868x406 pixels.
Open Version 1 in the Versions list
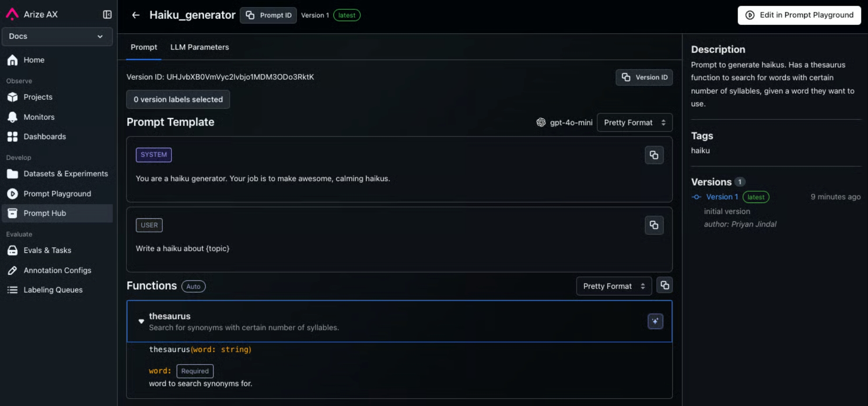(722, 197)
